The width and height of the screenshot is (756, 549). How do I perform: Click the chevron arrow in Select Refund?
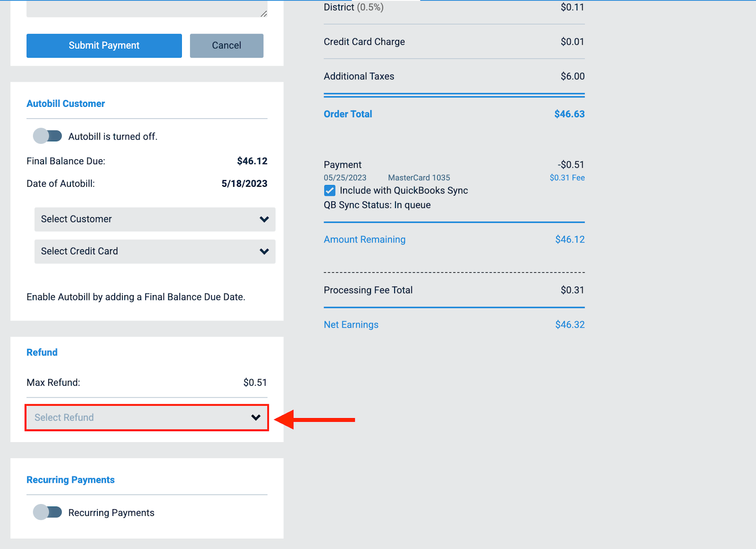[x=256, y=418]
